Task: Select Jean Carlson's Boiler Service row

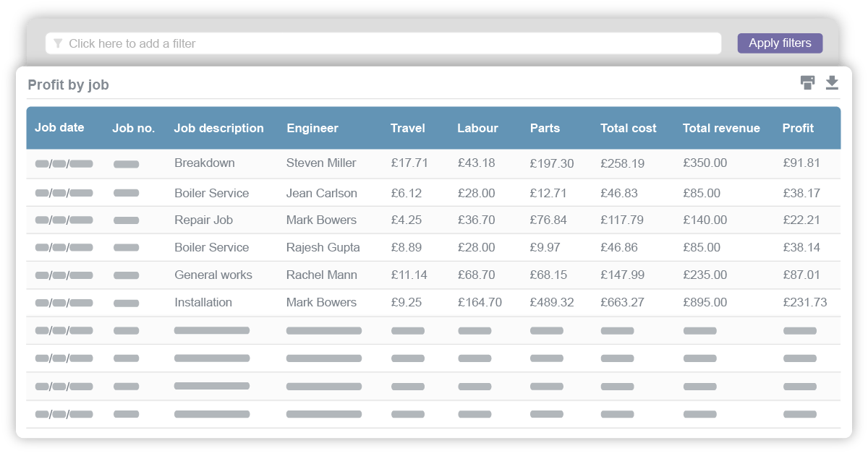Action: click(434, 192)
